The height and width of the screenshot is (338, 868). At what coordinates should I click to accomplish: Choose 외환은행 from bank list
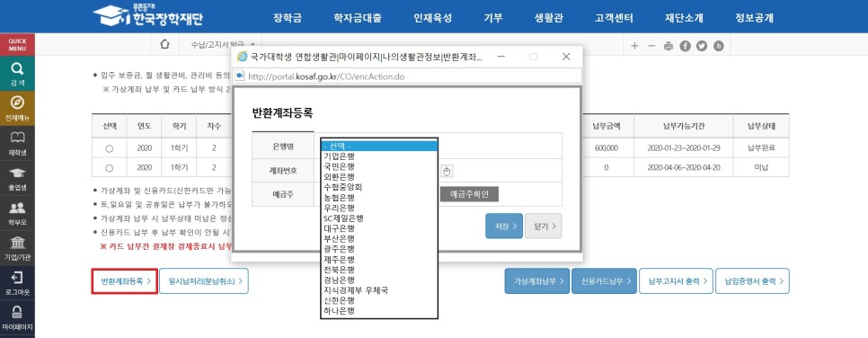pos(379,177)
